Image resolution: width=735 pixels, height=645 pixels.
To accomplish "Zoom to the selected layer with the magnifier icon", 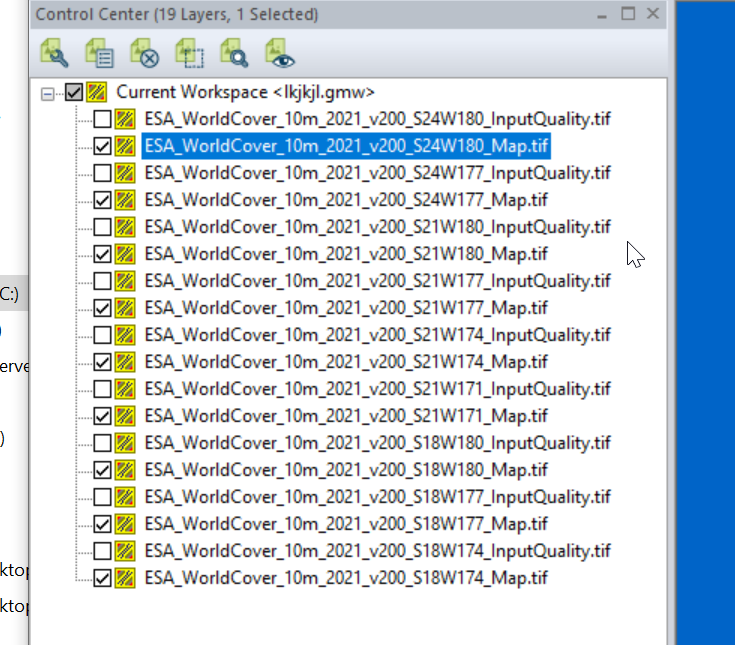I will coord(234,53).
